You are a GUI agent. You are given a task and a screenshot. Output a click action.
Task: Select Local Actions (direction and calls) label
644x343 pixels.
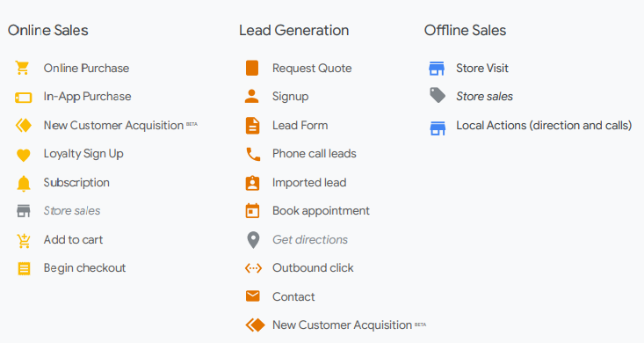tap(544, 125)
